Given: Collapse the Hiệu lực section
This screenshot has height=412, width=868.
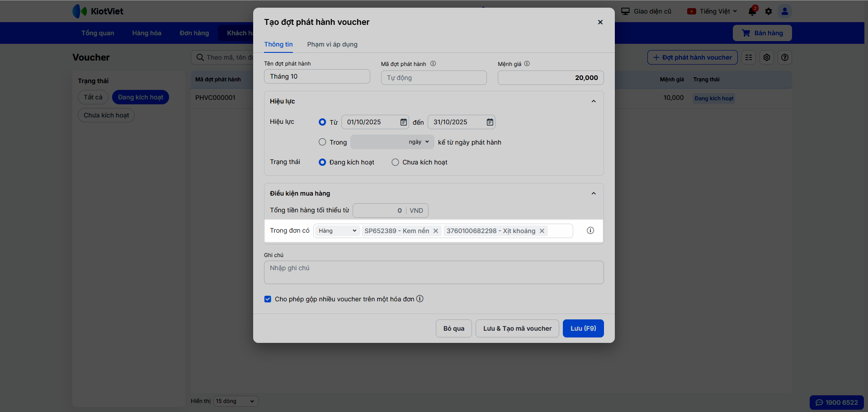Looking at the screenshot, I should click(594, 101).
